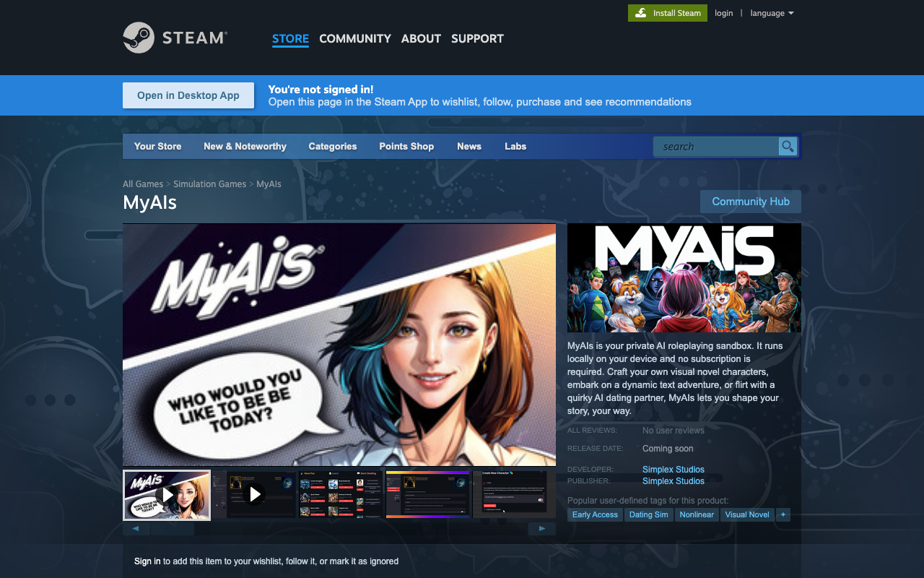Select the third screenshot thumbnail with character grid
The width and height of the screenshot is (924, 578).
[341, 495]
